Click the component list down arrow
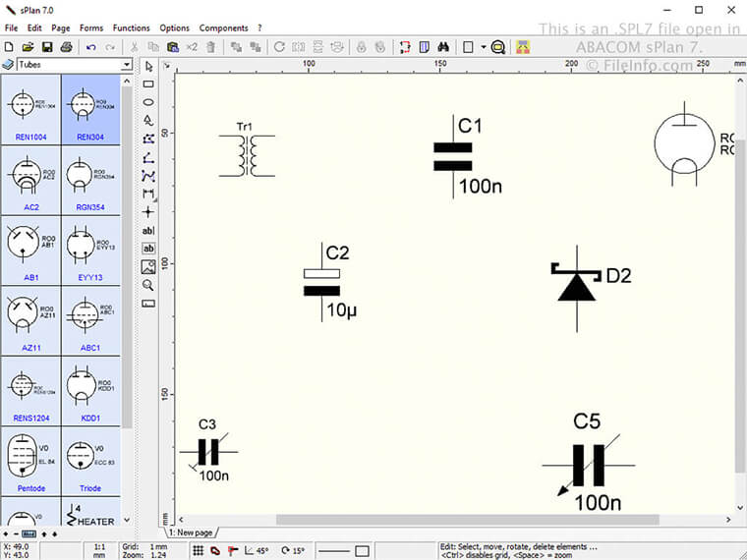This screenshot has width=747, height=560. (x=127, y=520)
